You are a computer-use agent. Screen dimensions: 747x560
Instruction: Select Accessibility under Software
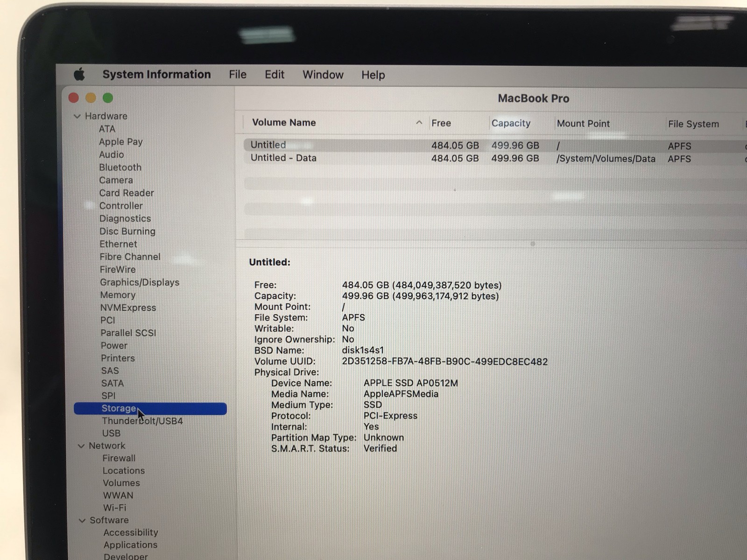point(131,532)
